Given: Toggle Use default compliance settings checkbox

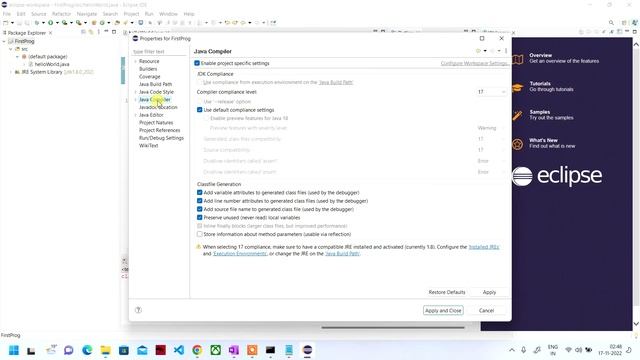Looking at the screenshot, I should tap(200, 110).
